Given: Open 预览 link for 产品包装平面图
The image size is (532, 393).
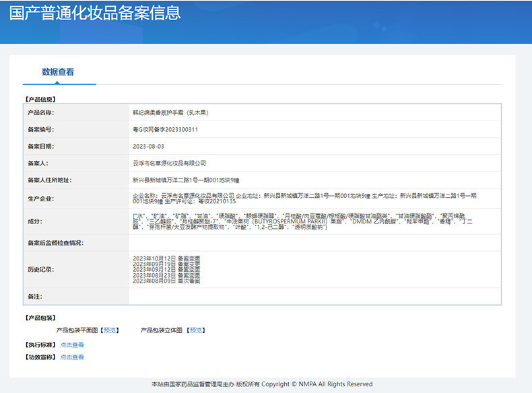Looking at the screenshot, I should pyautogui.click(x=110, y=330).
